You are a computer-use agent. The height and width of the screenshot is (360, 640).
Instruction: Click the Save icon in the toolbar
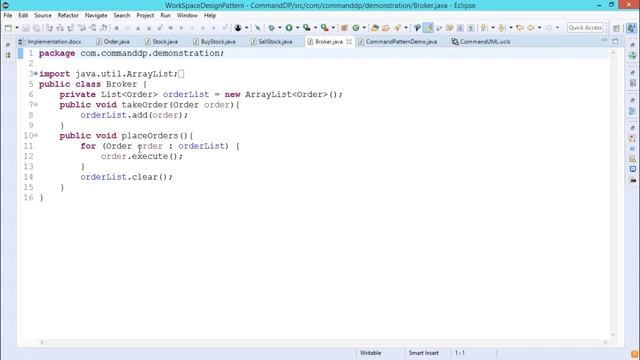point(26,28)
